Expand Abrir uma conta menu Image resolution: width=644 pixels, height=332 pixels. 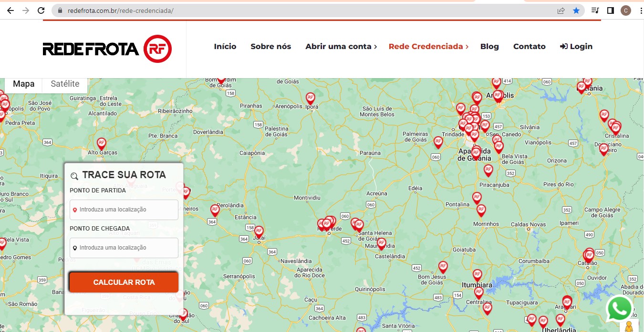(341, 46)
